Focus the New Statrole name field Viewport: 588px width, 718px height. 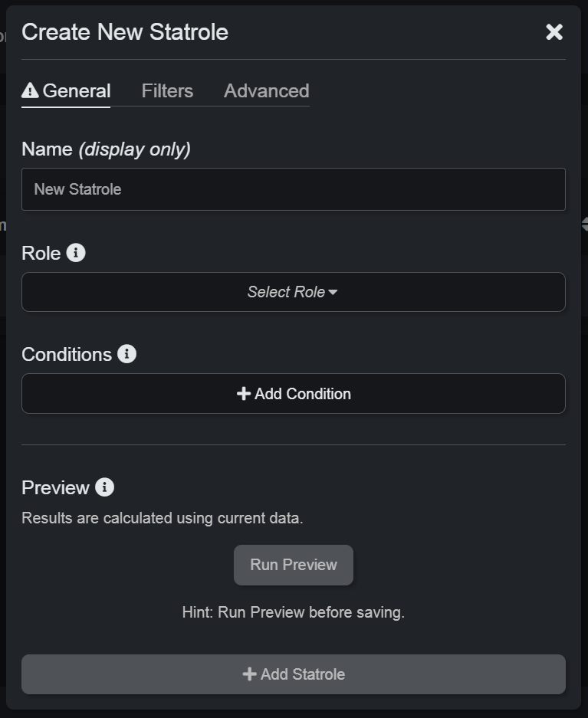[x=293, y=189]
